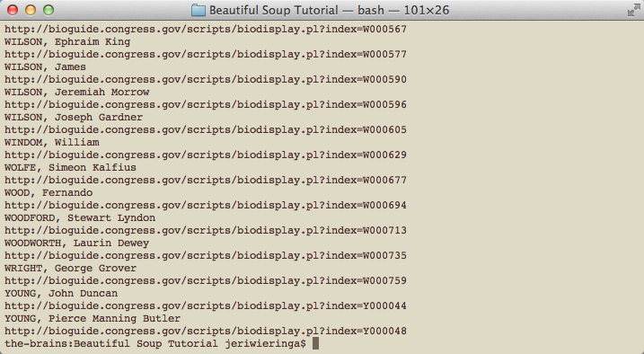Click the line 'WOODWORTH, Laurin Dewey'
Viewport: 644px width, 354px height.
pyautogui.click(x=77, y=243)
